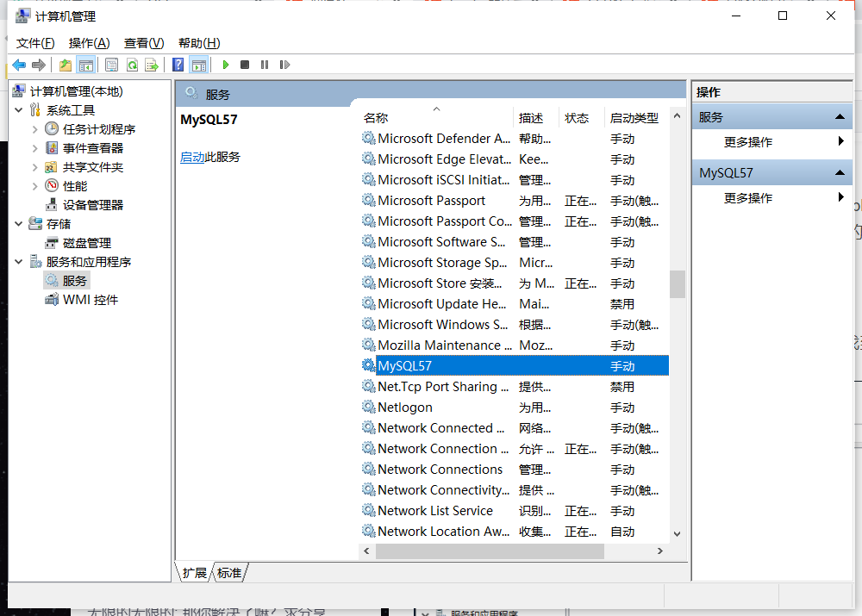862x616 pixels.
Task: Click the vertical scrollbar thumb
Action: coord(678,284)
